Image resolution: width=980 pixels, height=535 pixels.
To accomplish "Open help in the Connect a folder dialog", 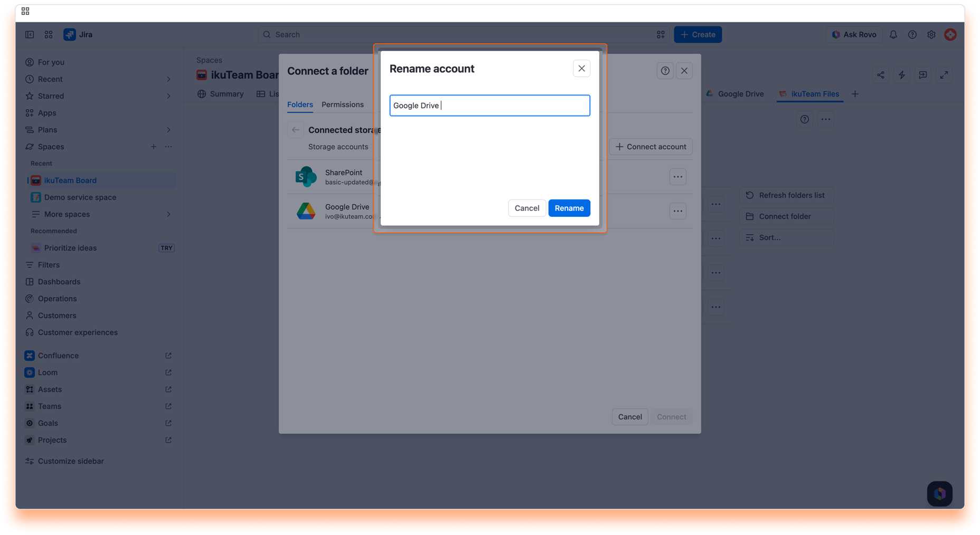I will [665, 71].
